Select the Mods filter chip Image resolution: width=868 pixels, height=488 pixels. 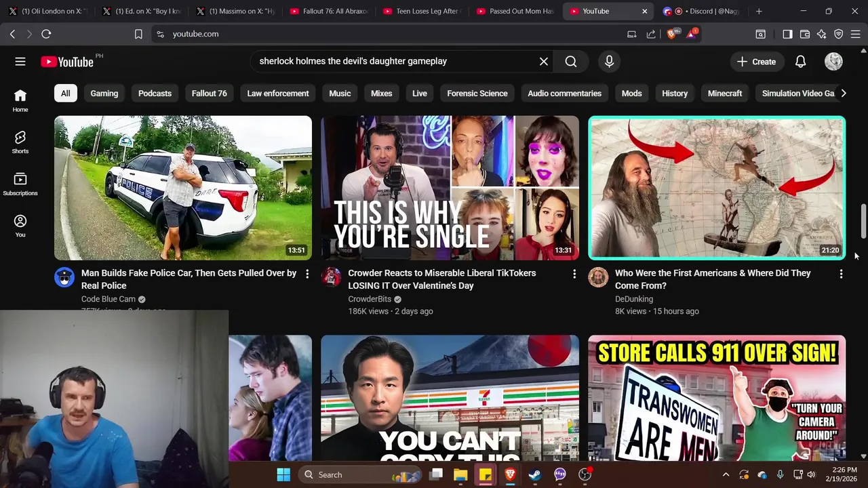coord(631,94)
